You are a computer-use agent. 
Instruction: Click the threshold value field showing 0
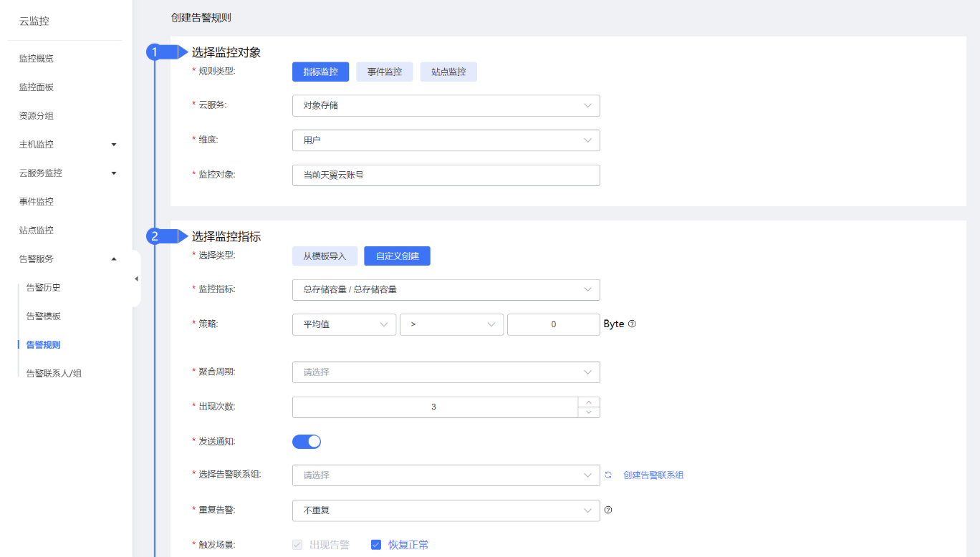(553, 324)
